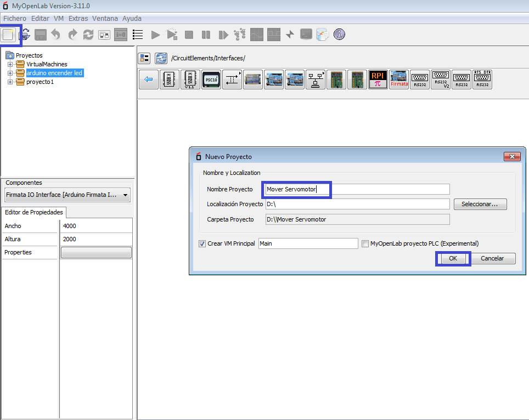The image size is (529, 420).
Task: Open the VM menu
Action: pyautogui.click(x=59, y=19)
